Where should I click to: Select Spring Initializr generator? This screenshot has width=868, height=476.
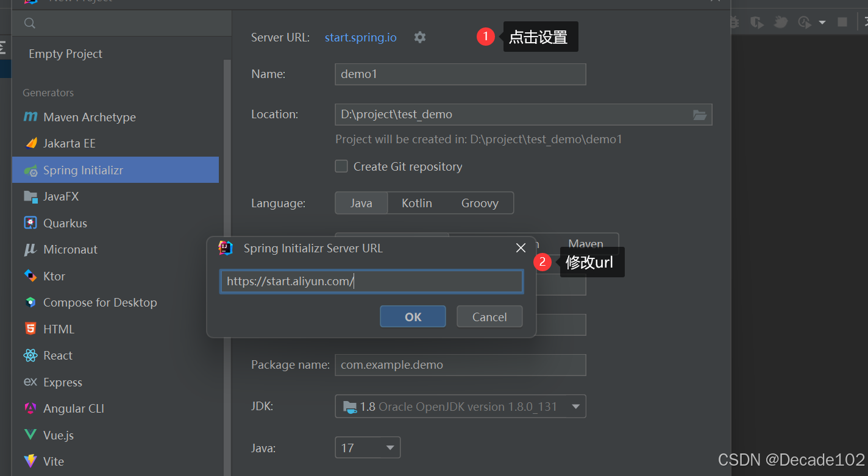[115, 170]
